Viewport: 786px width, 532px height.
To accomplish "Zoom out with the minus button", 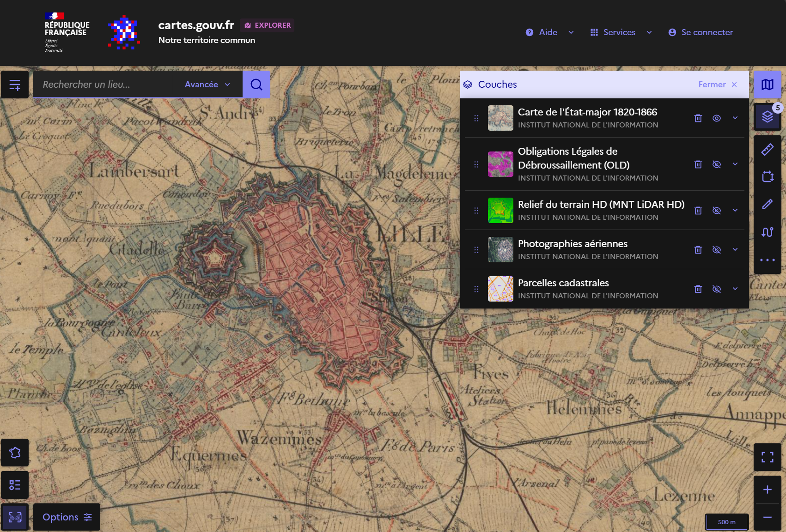I will coord(768,517).
